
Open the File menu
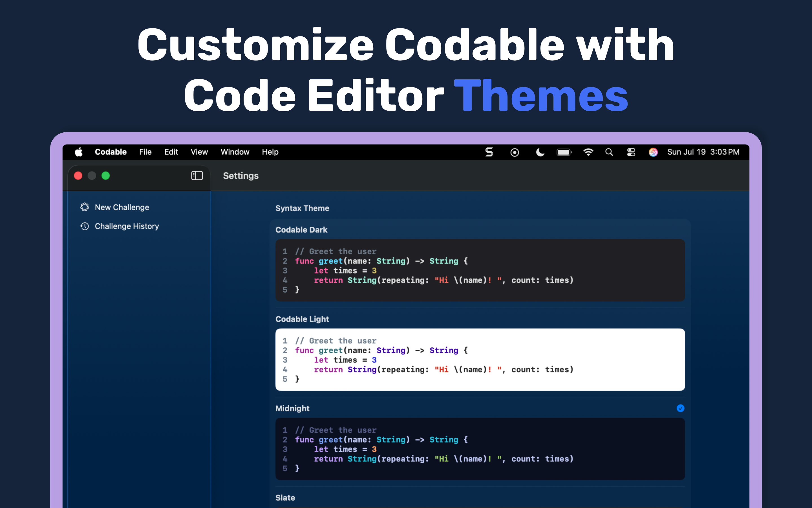(x=145, y=152)
